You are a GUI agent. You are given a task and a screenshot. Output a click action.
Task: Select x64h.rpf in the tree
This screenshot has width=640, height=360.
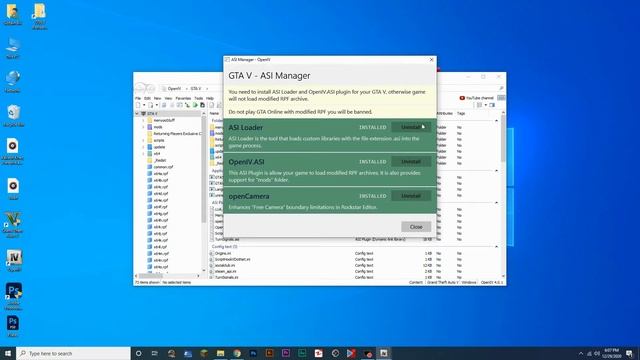point(158,220)
